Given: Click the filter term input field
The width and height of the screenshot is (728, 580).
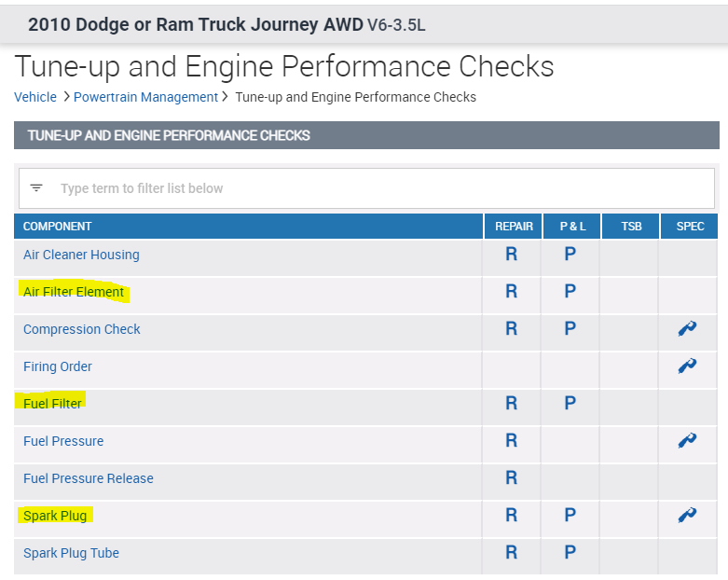Looking at the screenshot, I should pyautogui.click(x=373, y=188).
